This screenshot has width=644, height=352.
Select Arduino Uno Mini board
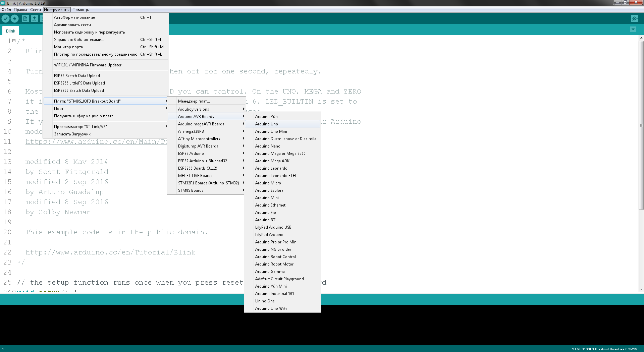pyautogui.click(x=282, y=131)
